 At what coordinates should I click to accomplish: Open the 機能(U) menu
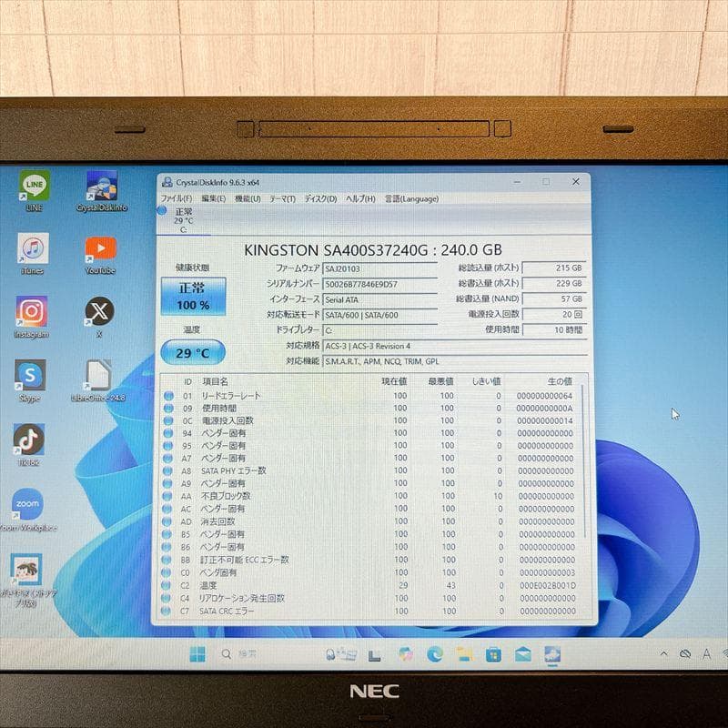tap(248, 198)
